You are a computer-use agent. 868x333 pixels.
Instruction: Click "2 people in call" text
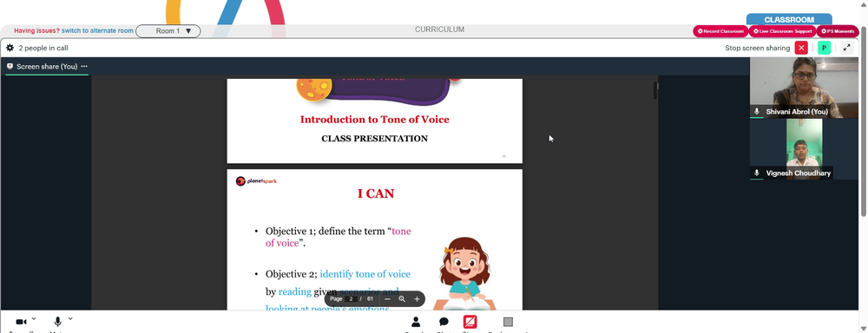[x=43, y=48]
